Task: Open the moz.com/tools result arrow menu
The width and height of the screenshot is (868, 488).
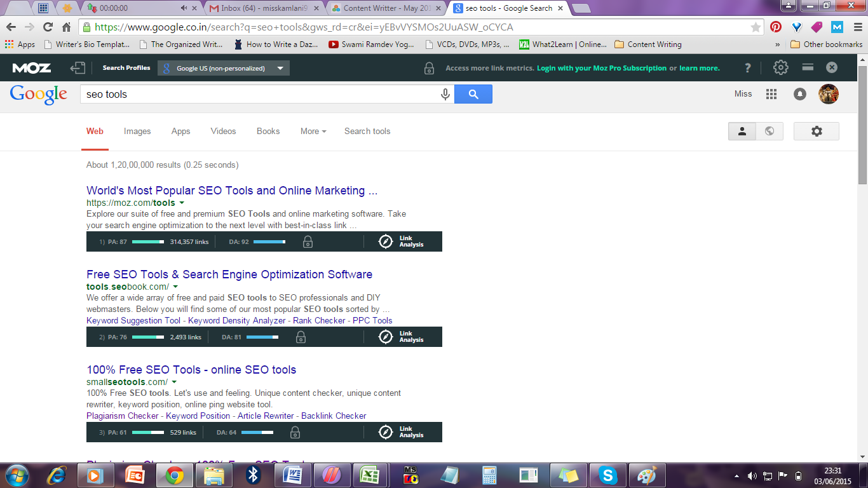Action: [x=182, y=203]
